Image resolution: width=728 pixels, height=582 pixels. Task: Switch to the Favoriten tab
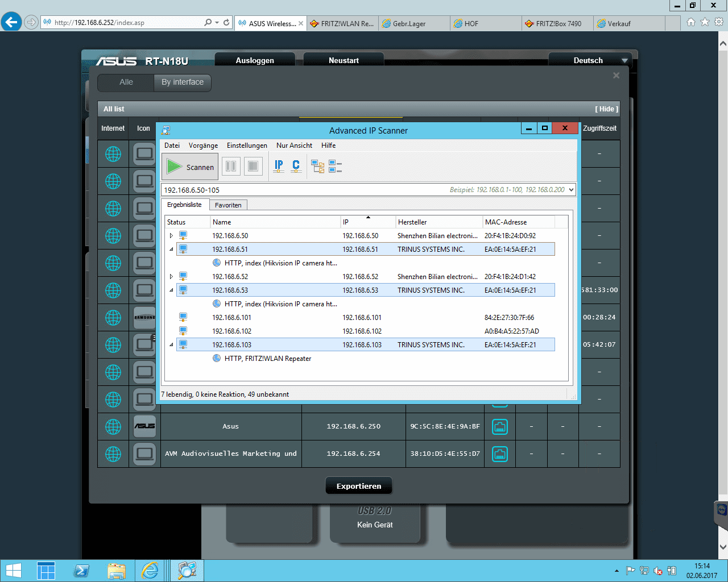pyautogui.click(x=228, y=205)
